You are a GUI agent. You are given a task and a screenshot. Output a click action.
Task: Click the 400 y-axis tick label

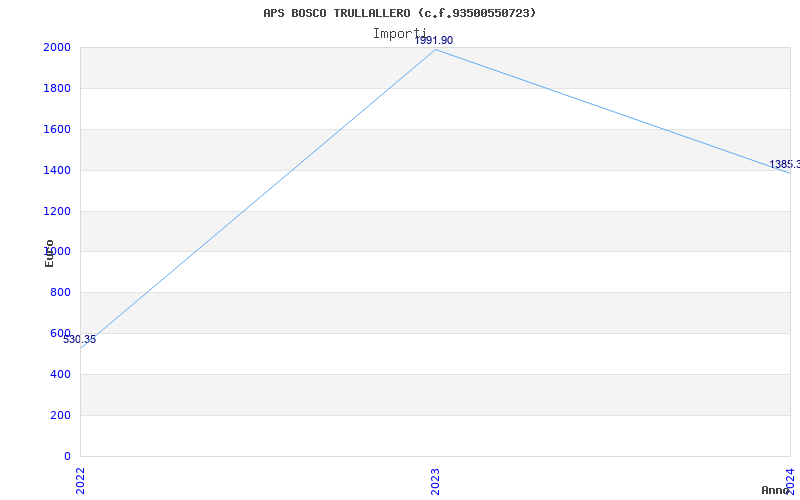60,374
